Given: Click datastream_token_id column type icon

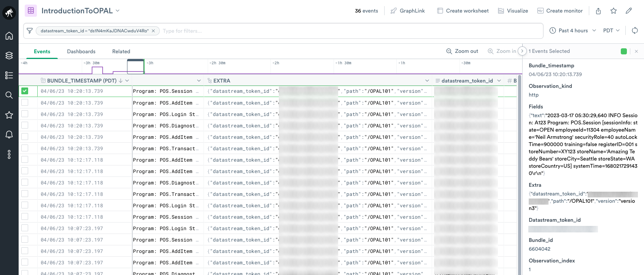Looking at the screenshot, I should click(438, 81).
